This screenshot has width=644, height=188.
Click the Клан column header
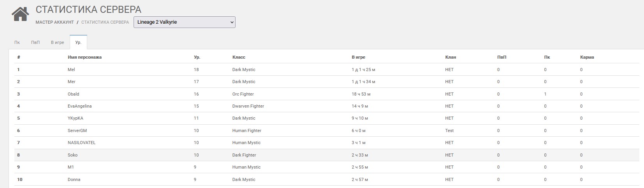[450, 57]
